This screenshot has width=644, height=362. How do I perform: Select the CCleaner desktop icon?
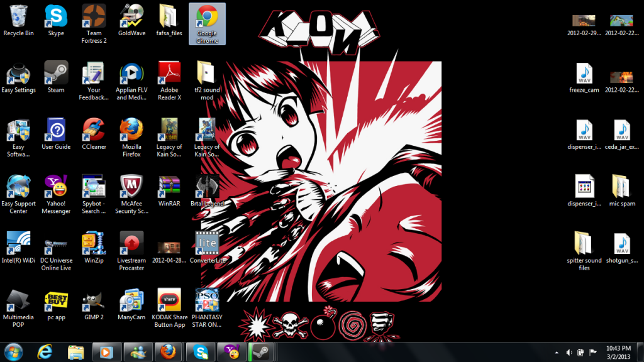click(x=94, y=134)
